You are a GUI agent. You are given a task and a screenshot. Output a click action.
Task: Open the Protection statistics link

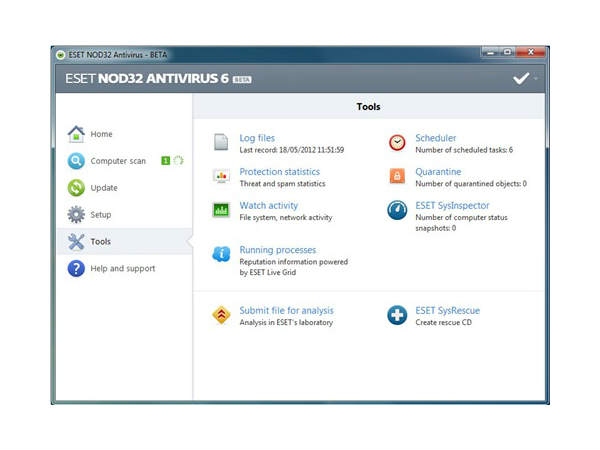[280, 171]
